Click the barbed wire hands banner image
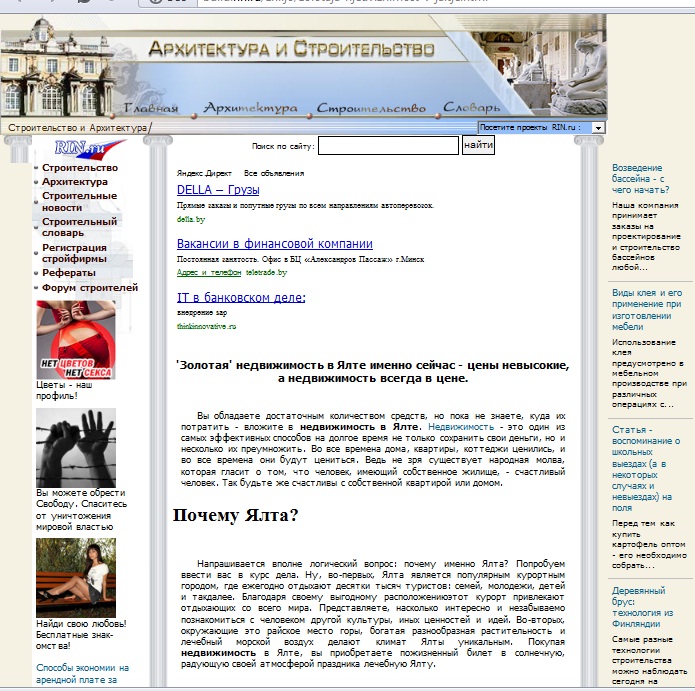This screenshot has width=695, height=691. point(76,448)
